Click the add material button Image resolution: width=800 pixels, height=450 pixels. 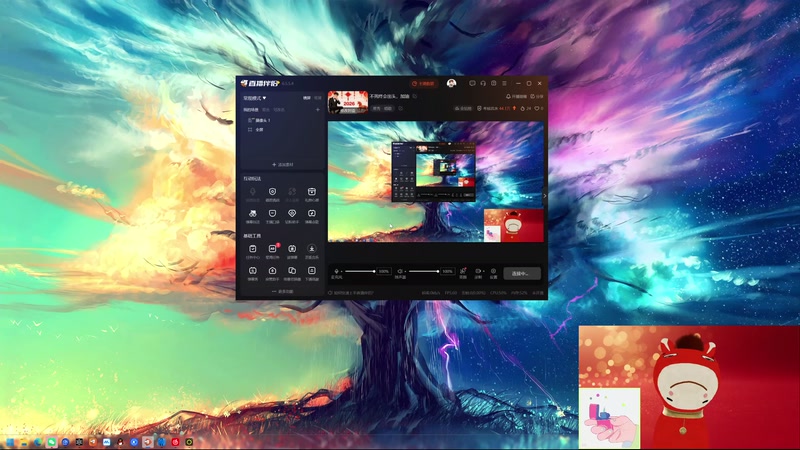(282, 165)
